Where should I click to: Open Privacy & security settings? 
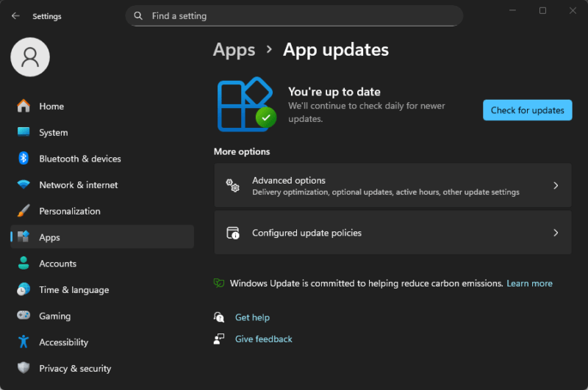[102, 368]
